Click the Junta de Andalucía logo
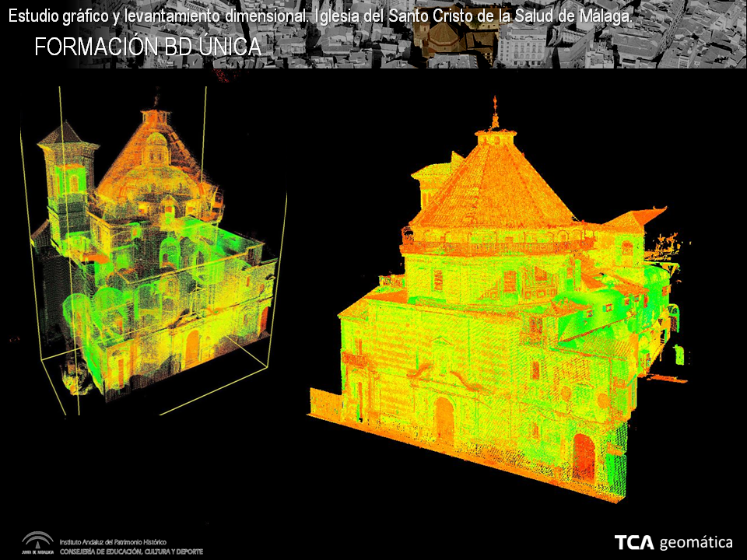Image resolution: width=747 pixels, height=560 pixels. [x=37, y=542]
